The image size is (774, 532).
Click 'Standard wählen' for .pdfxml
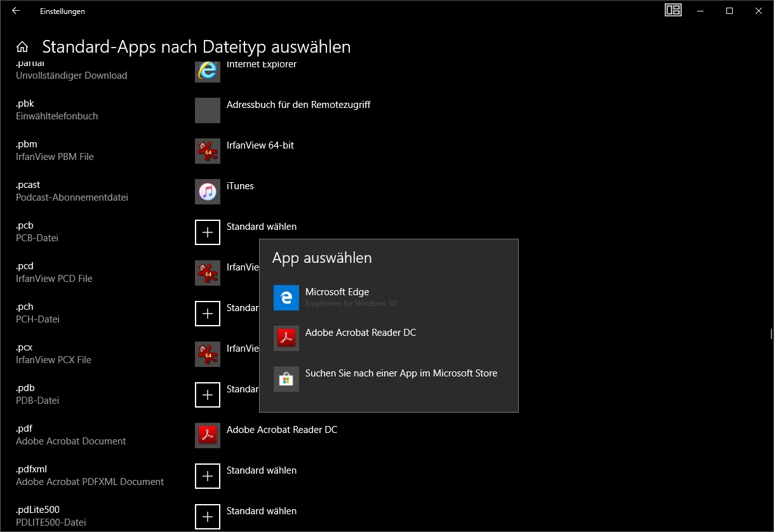(262, 470)
